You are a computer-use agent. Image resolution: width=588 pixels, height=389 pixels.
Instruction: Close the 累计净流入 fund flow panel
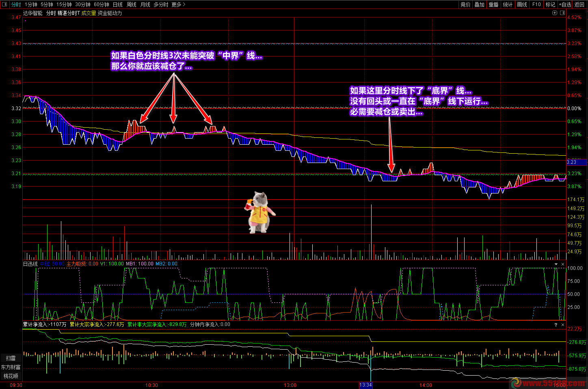point(563,325)
